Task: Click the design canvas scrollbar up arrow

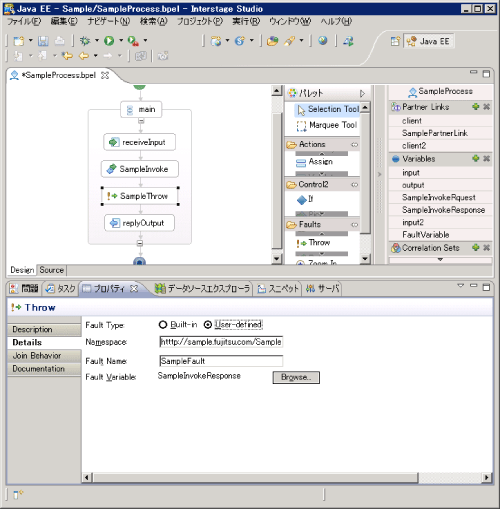Action: click(277, 91)
